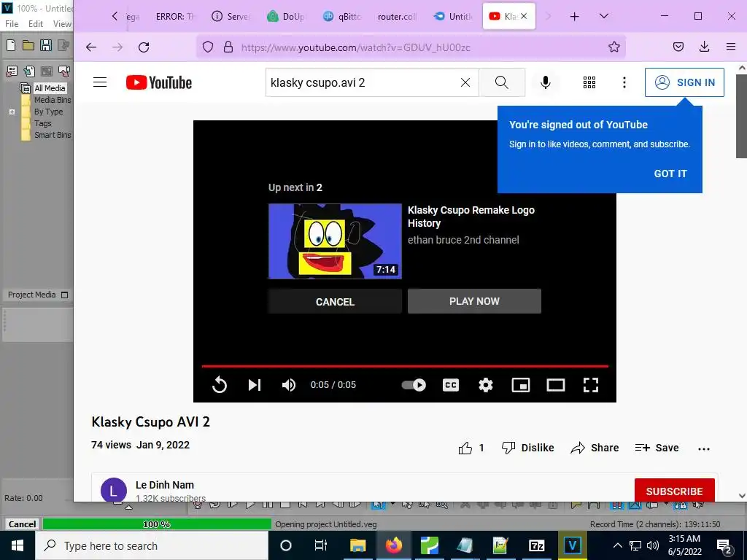
Task: Cancel the up next autoplay
Action: click(x=335, y=301)
